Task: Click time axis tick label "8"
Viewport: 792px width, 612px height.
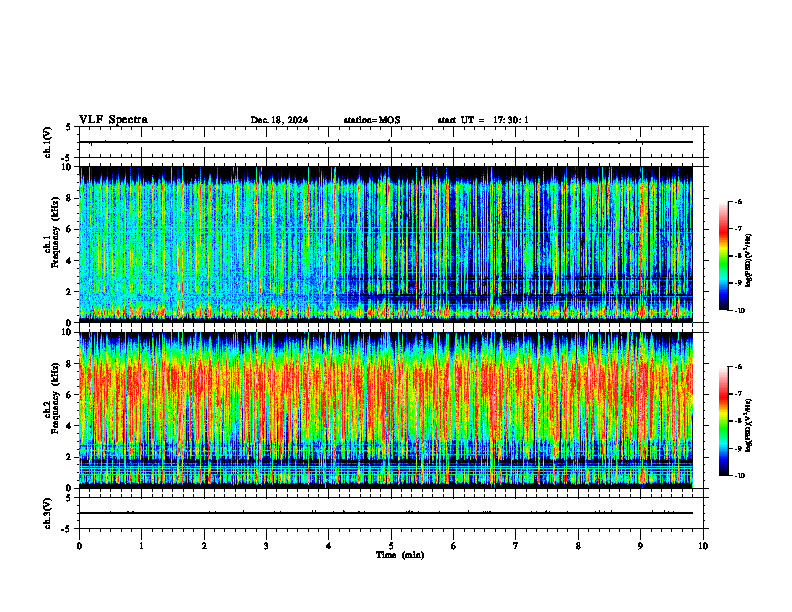Action: click(578, 546)
